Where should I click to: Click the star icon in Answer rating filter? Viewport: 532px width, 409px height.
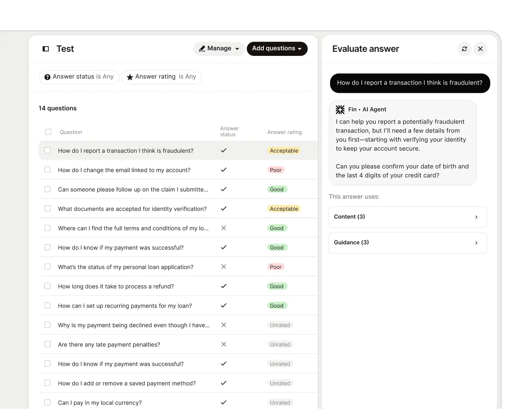point(130,77)
